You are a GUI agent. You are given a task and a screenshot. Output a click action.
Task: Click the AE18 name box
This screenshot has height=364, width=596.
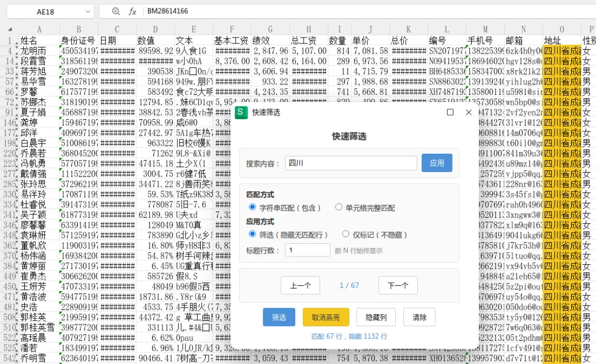tap(45, 12)
